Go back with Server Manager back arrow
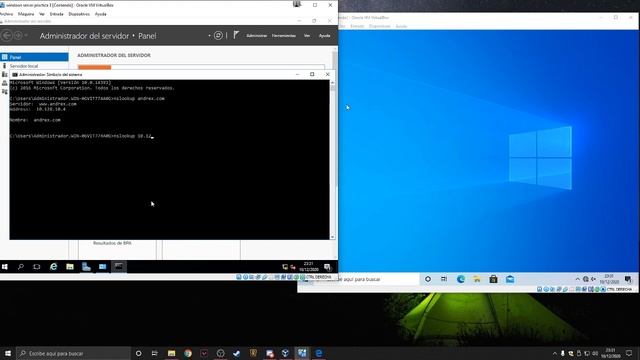This screenshot has height=360, width=640. (7, 36)
